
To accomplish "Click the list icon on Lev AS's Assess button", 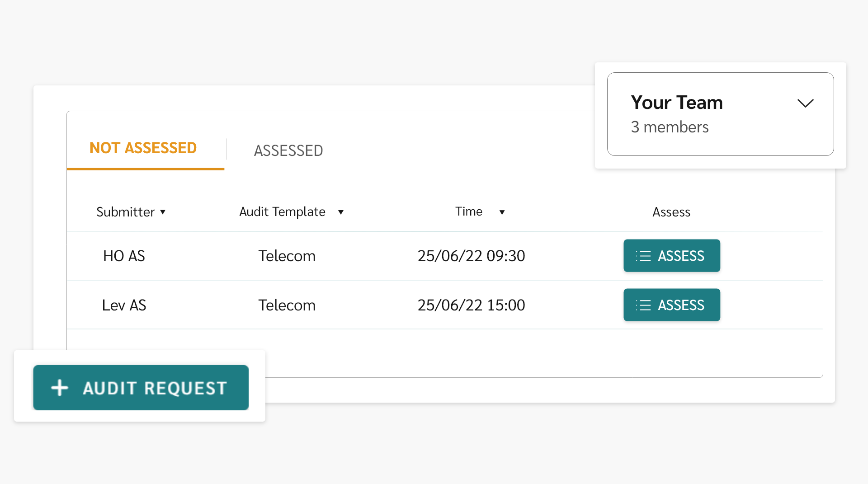I will (x=644, y=305).
